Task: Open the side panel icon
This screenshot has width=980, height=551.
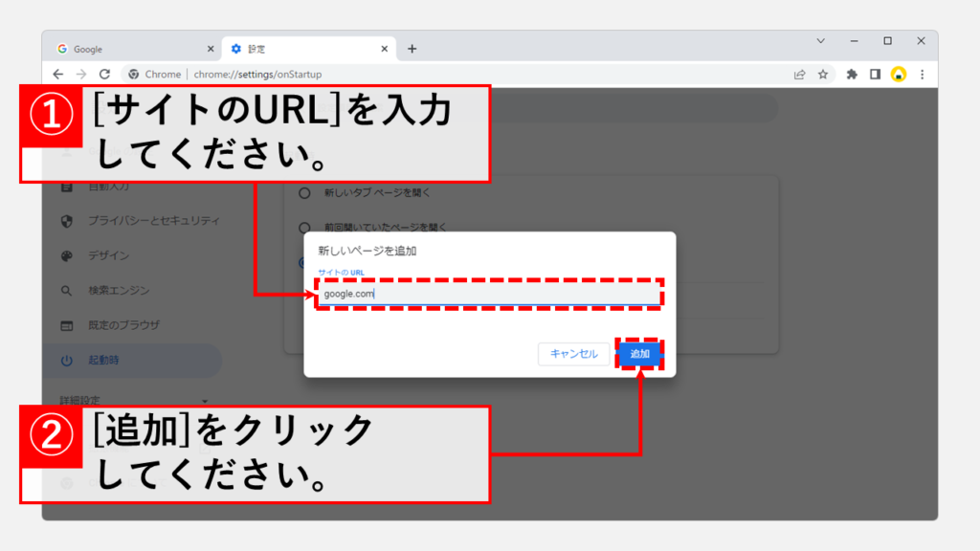Action: (x=875, y=74)
